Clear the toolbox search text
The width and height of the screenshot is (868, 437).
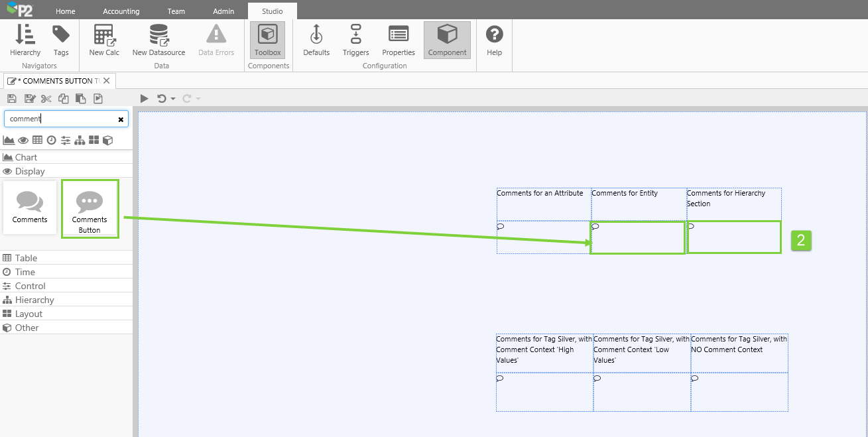(x=121, y=119)
